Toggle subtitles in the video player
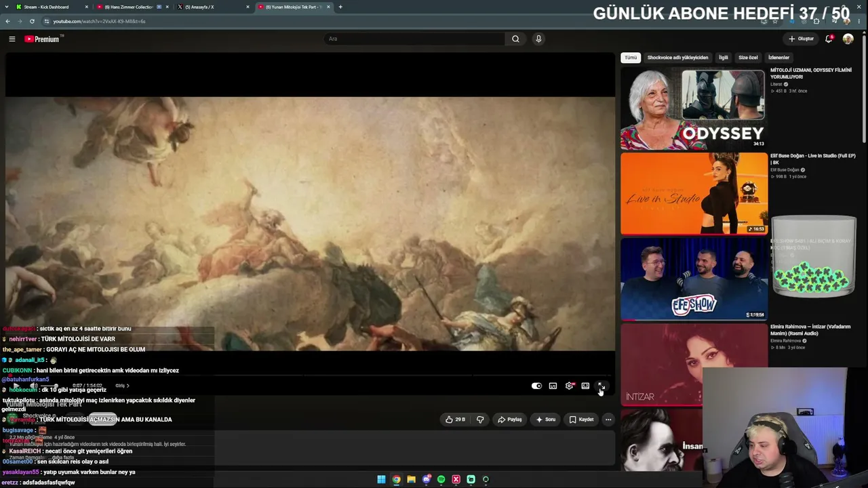Viewport: 868px width, 488px height. (x=553, y=386)
